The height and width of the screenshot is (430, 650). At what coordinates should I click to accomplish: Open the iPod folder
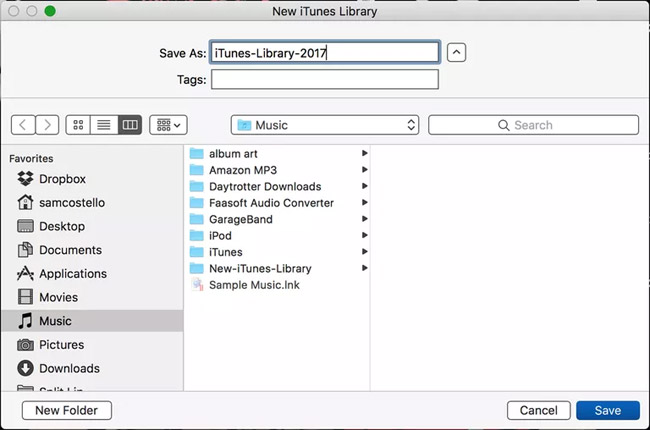(279, 236)
